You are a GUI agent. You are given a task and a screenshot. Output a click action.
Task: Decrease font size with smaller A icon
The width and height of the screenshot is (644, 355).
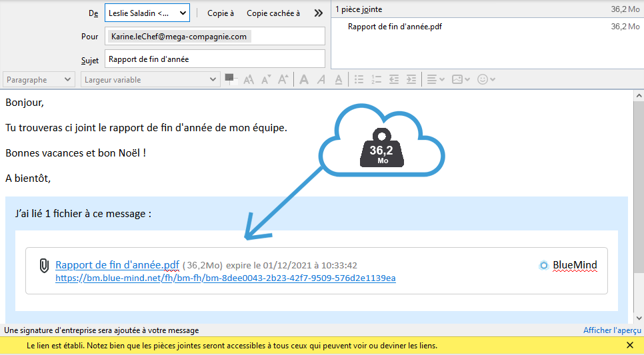coord(265,79)
